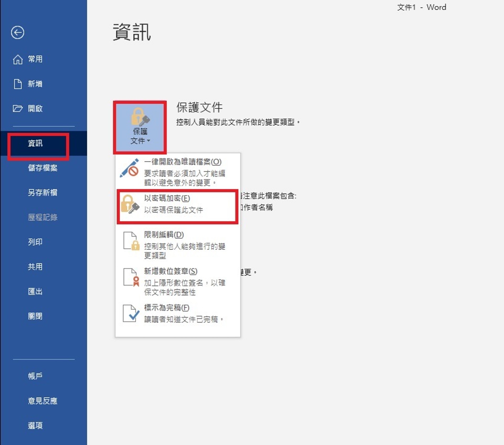Choose 以密碼加密 from the protect menu
Screen dimensions: 504x445
[167, 199]
